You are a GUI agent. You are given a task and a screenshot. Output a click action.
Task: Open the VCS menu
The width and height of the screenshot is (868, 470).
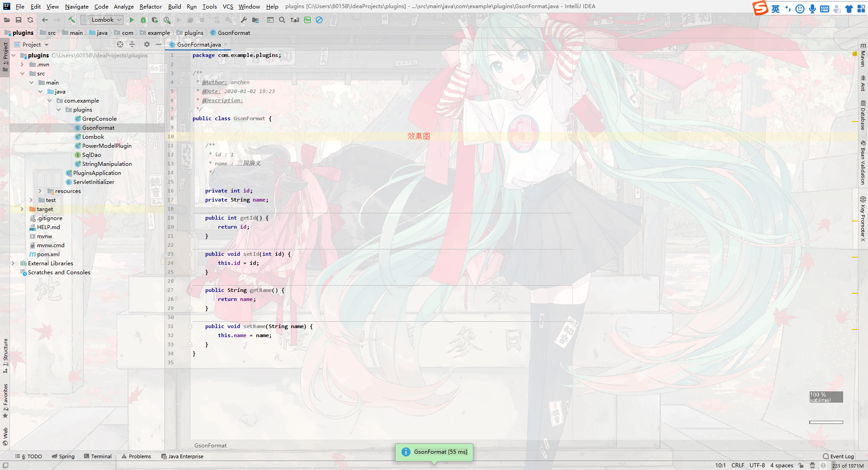pyautogui.click(x=228, y=6)
